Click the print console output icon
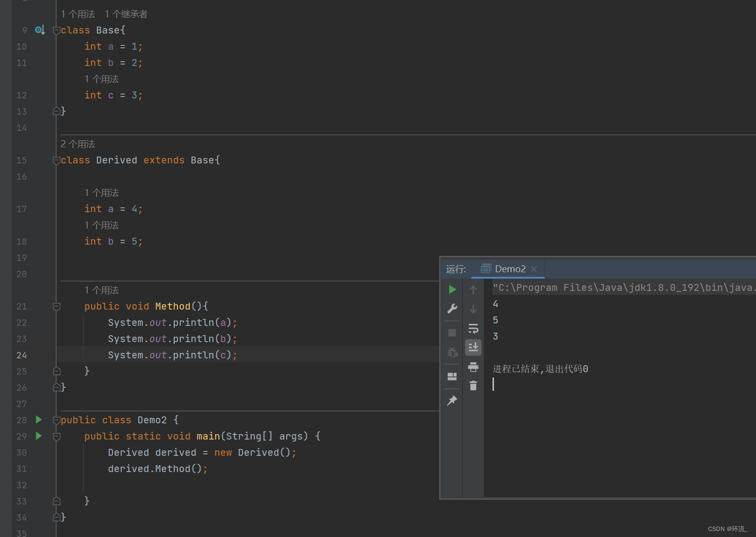This screenshot has width=756, height=537. click(473, 367)
